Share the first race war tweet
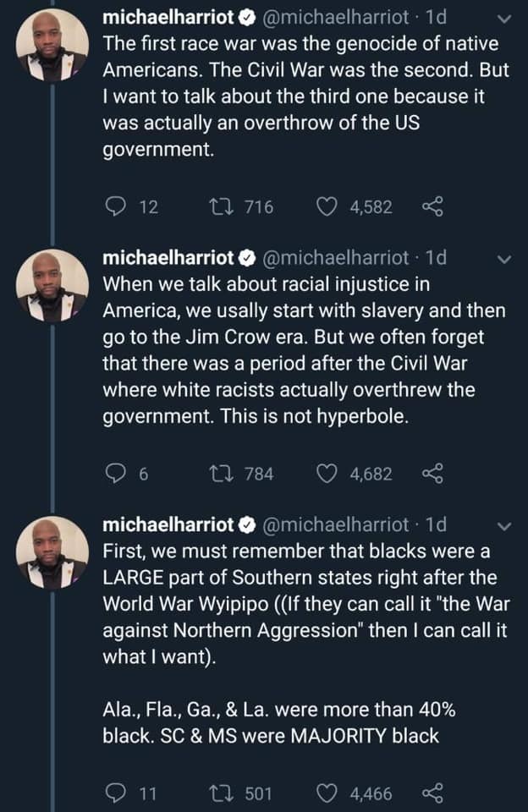The height and width of the screenshot is (812, 528). [x=432, y=207]
